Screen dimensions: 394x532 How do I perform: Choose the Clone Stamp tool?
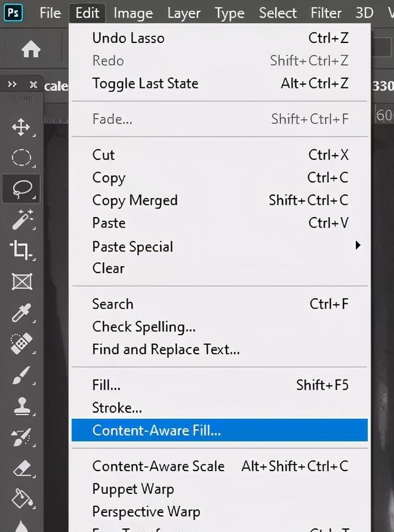pyautogui.click(x=22, y=406)
